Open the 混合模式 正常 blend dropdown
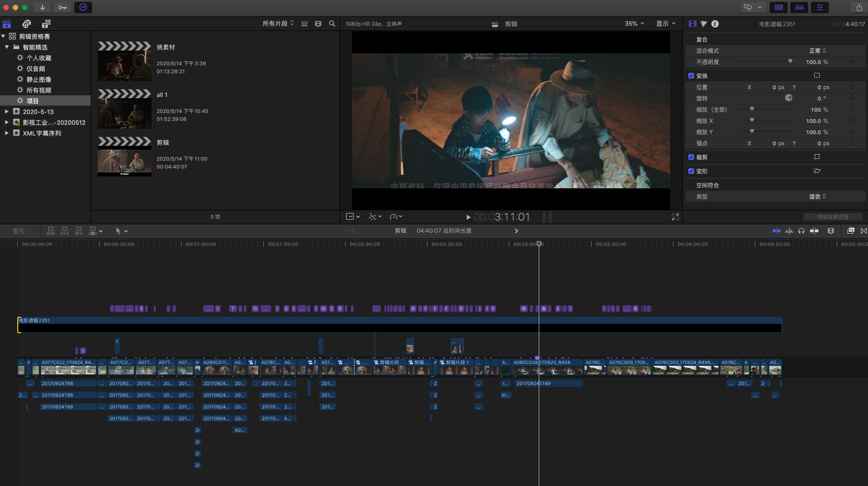Image resolution: width=868 pixels, height=486 pixels. tap(817, 50)
